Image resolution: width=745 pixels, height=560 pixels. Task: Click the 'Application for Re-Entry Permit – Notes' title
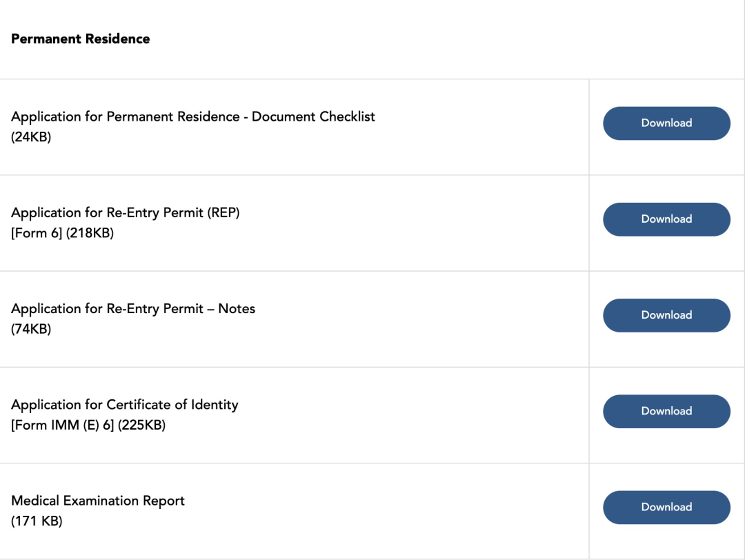tap(133, 308)
